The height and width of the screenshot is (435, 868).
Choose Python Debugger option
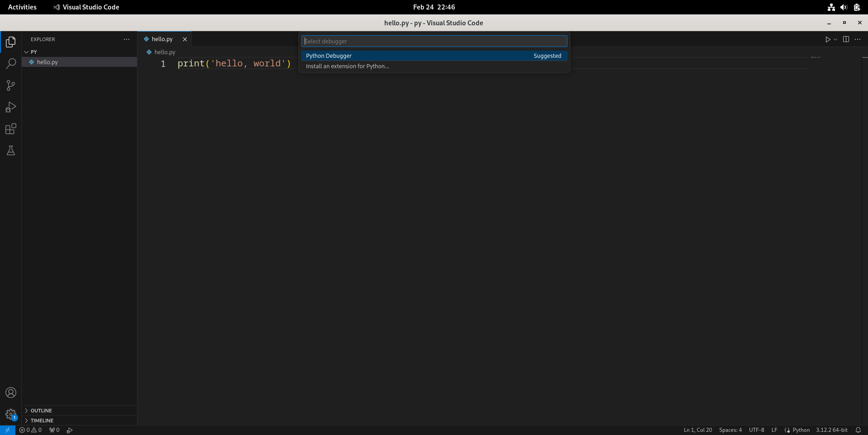tap(434, 56)
